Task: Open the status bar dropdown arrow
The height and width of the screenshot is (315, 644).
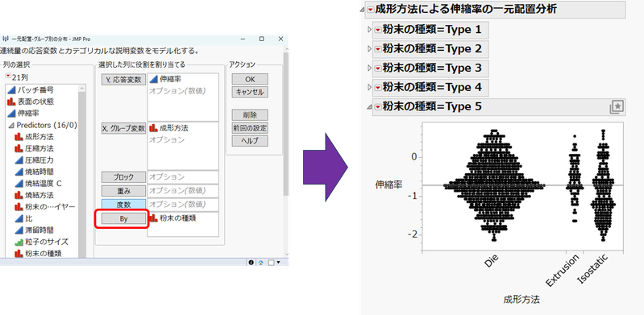Action: [278, 263]
